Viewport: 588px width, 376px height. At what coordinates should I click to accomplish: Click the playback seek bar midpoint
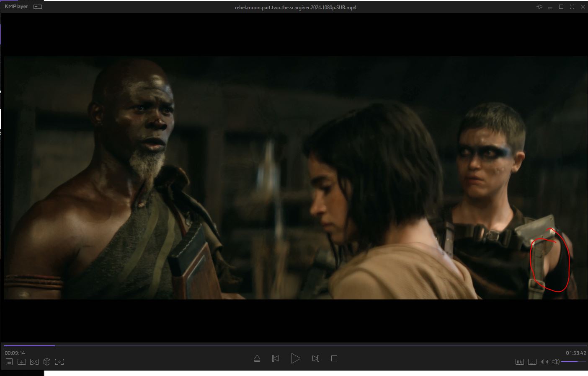[x=295, y=346]
